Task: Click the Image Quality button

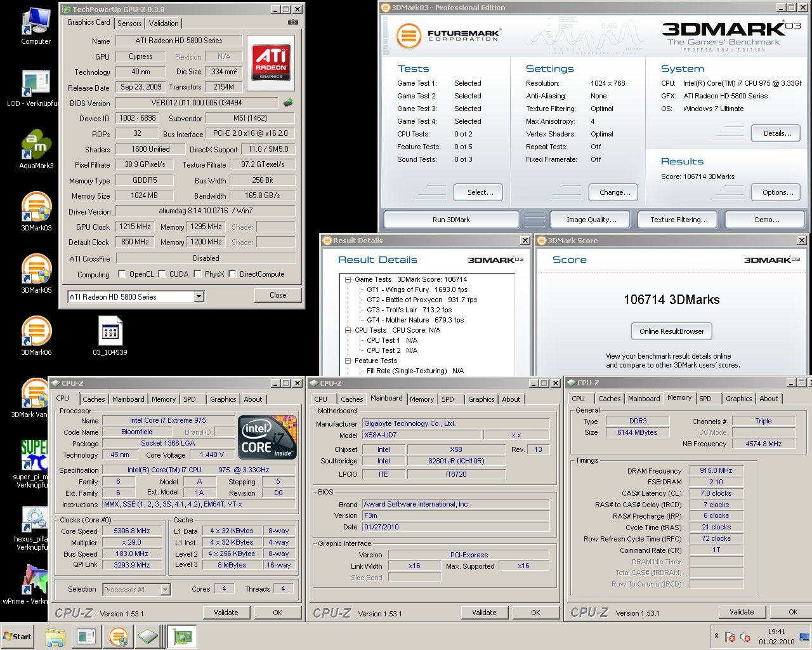Action: 591,220
